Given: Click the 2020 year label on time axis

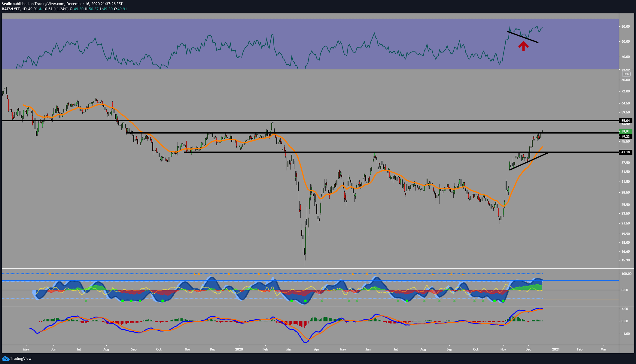Looking at the screenshot, I should (x=239, y=349).
